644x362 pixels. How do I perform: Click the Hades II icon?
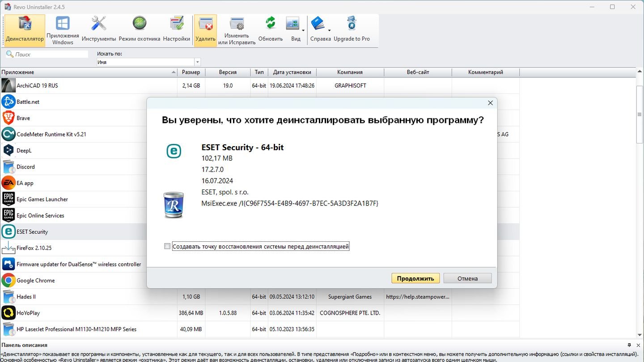pyautogui.click(x=8, y=297)
